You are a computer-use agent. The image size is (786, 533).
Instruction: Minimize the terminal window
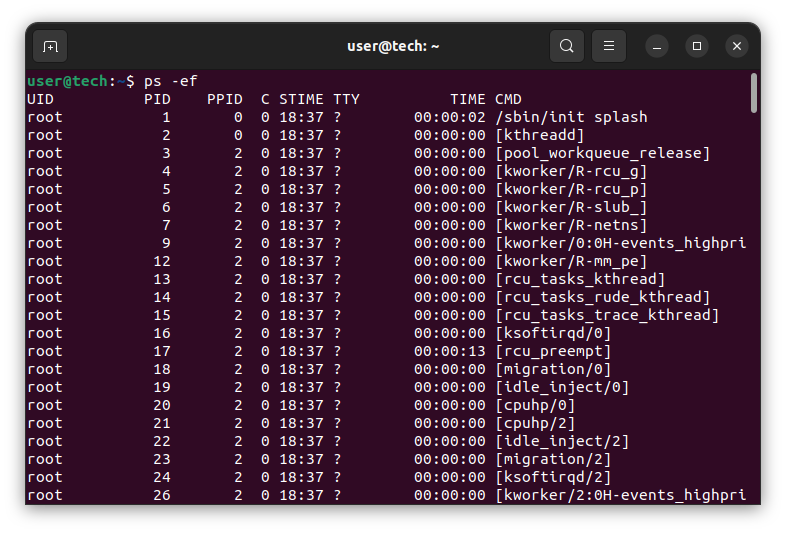tap(657, 46)
